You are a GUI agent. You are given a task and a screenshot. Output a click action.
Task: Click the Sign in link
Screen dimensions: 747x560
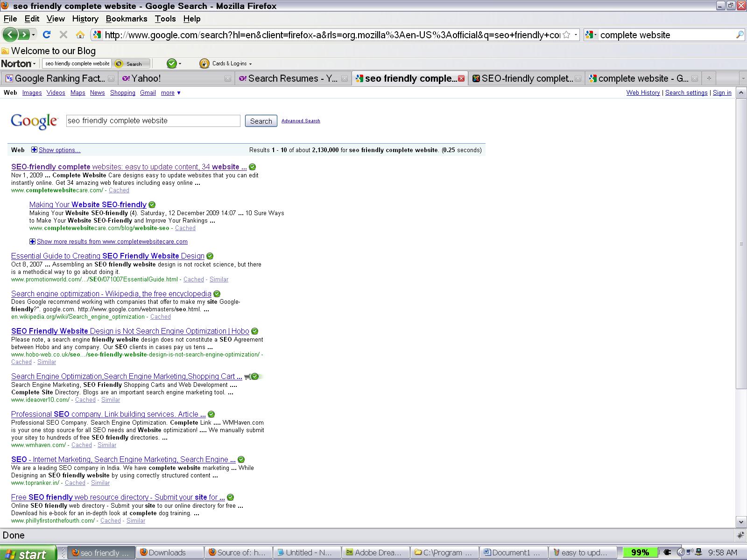(722, 93)
